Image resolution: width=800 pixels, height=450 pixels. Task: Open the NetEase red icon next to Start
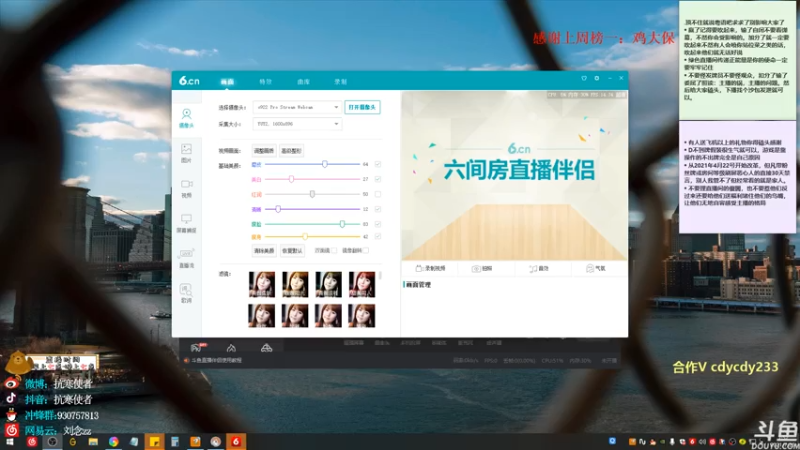32,442
